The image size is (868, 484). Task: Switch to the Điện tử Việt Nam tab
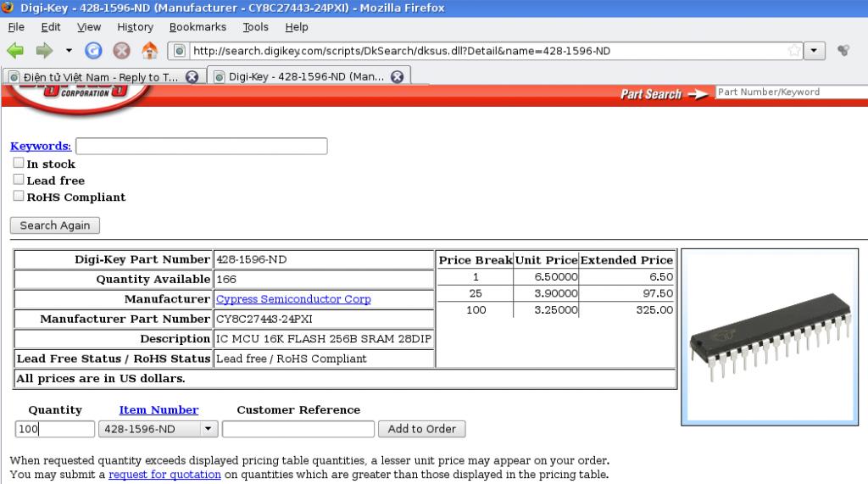pos(103,76)
